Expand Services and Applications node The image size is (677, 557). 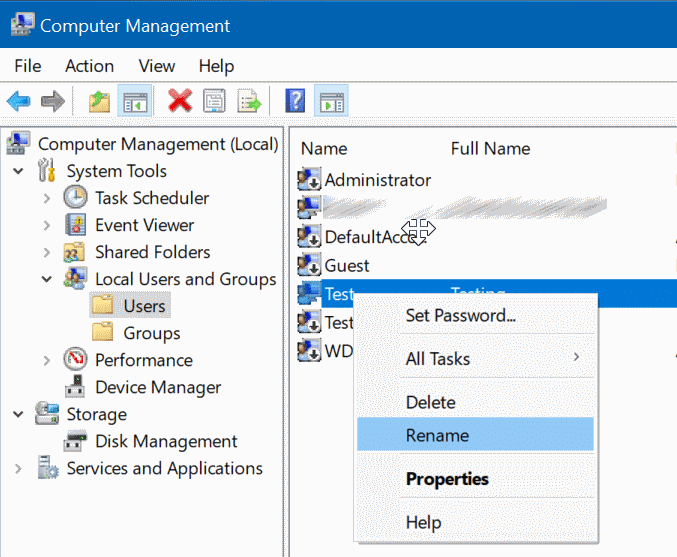coord(18,468)
